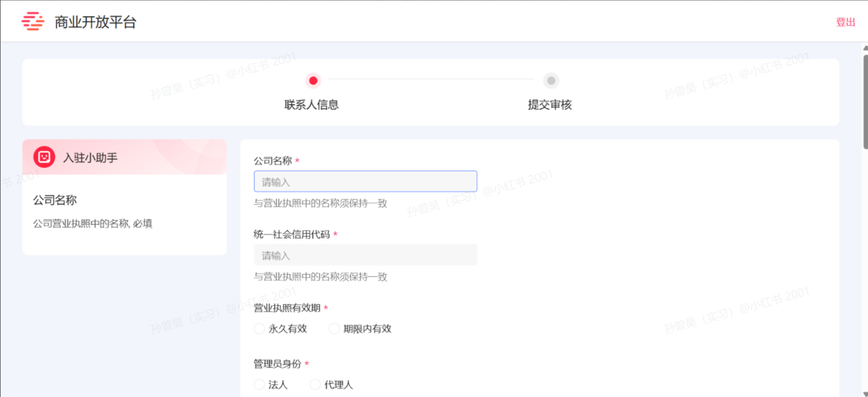Choose 代理人 as administrator identity
This screenshot has width=868, height=397.
point(315,385)
